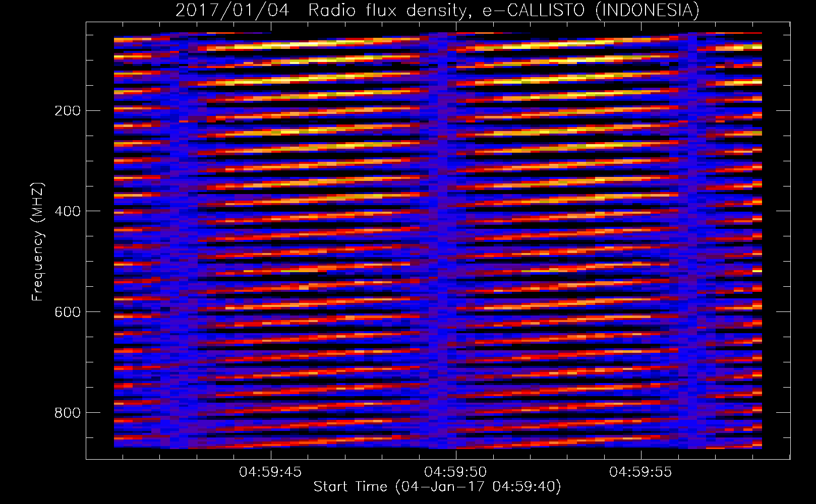Click the '600' frequency tick label

pyautogui.click(x=68, y=312)
